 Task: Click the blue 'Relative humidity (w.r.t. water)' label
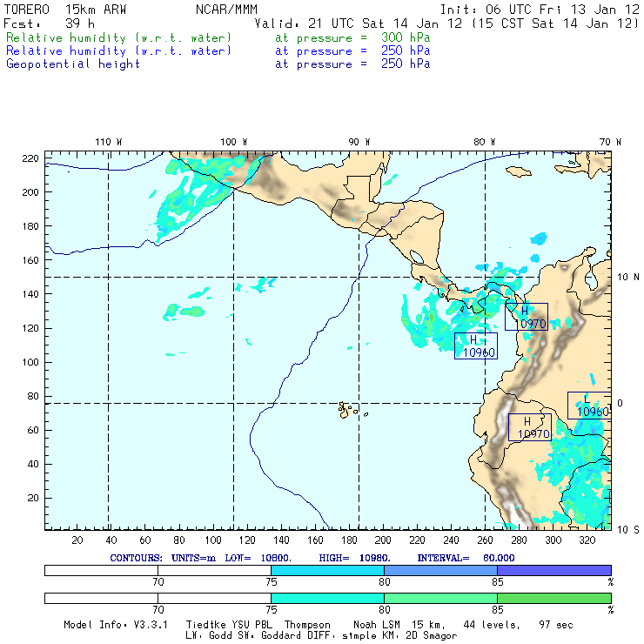[118, 51]
